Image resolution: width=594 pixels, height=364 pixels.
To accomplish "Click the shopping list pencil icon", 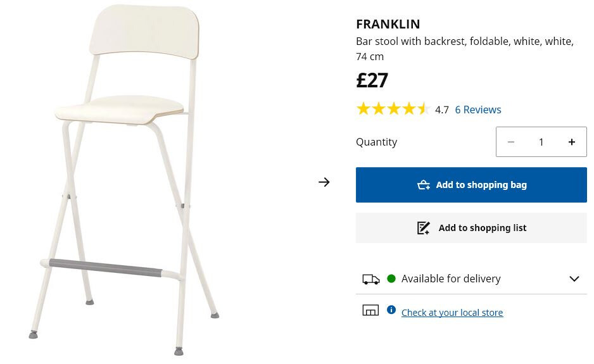I will [424, 228].
